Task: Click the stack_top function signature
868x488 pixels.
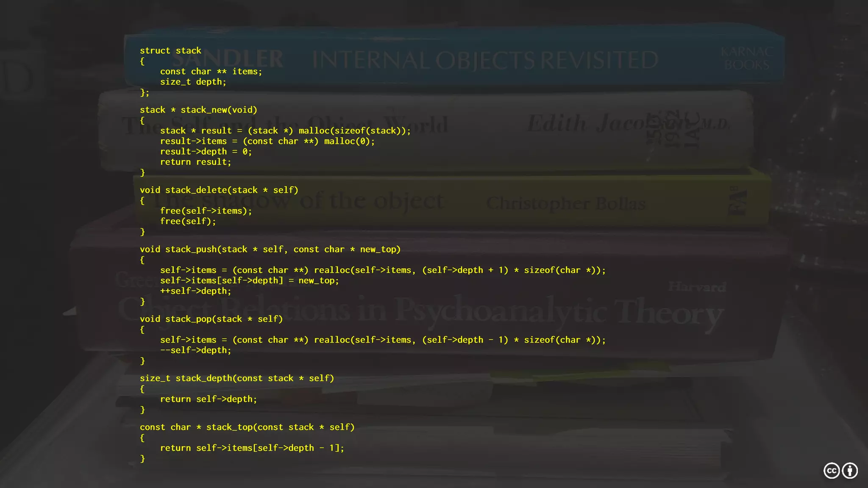Action: [247, 427]
